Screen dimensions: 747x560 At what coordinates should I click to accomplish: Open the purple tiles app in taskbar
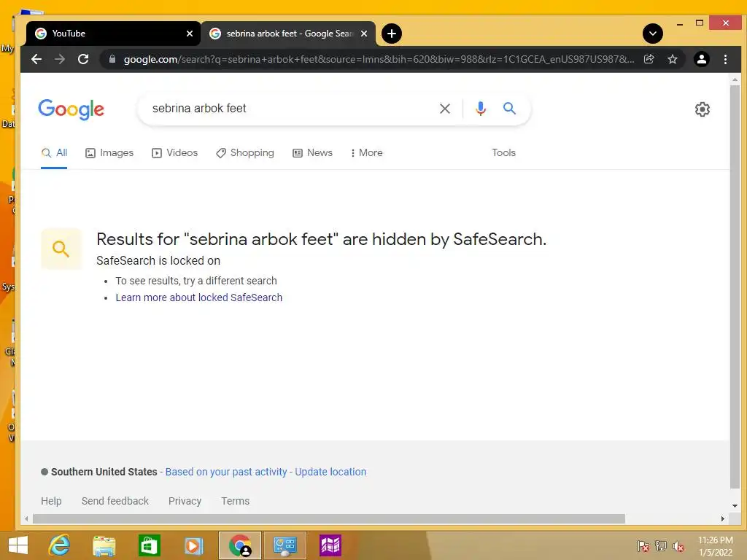click(x=330, y=545)
